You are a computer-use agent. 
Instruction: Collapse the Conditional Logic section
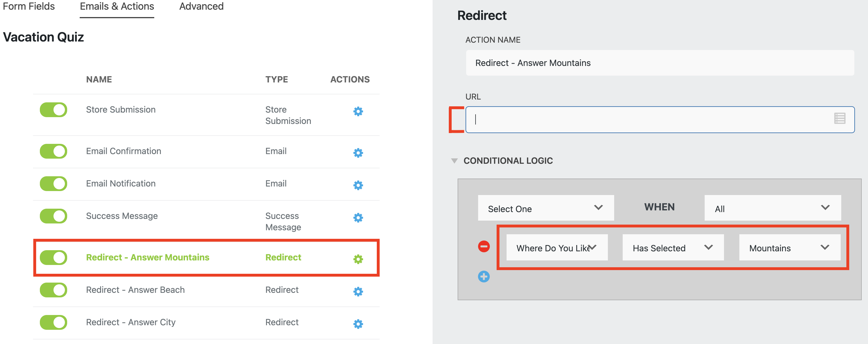pyautogui.click(x=455, y=161)
